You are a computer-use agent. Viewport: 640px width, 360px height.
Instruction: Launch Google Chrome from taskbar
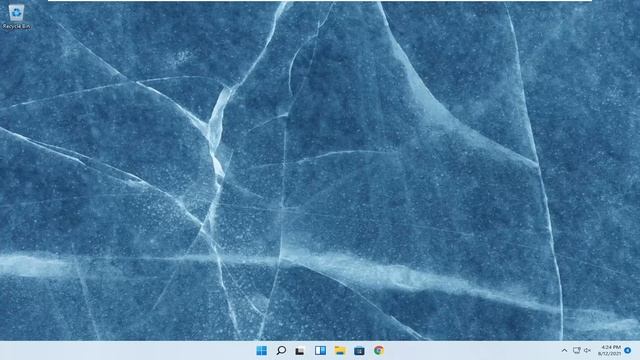click(379, 351)
